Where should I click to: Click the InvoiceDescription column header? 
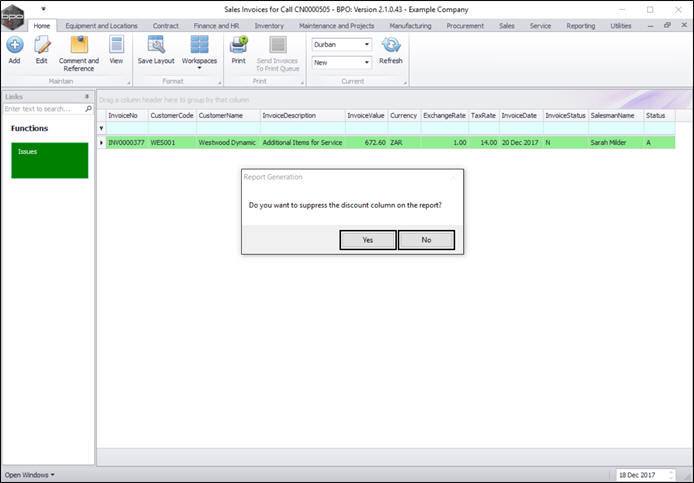tap(303, 116)
